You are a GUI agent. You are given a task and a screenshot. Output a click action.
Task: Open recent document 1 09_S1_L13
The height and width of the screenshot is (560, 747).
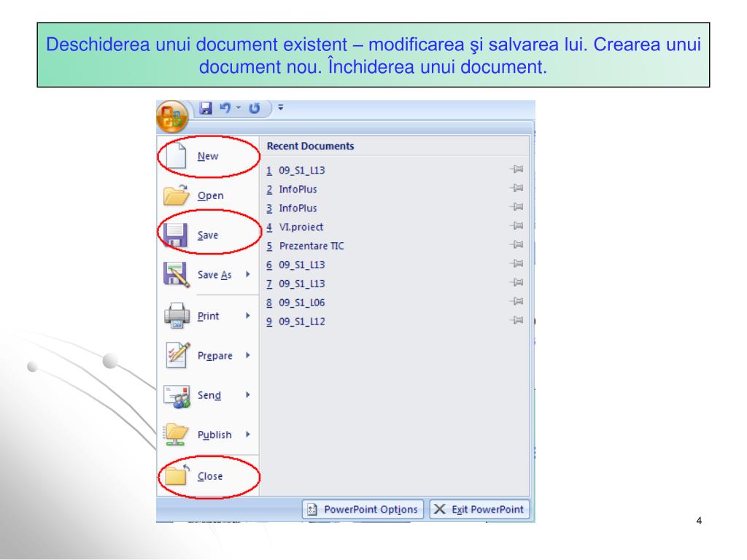pyautogui.click(x=295, y=171)
